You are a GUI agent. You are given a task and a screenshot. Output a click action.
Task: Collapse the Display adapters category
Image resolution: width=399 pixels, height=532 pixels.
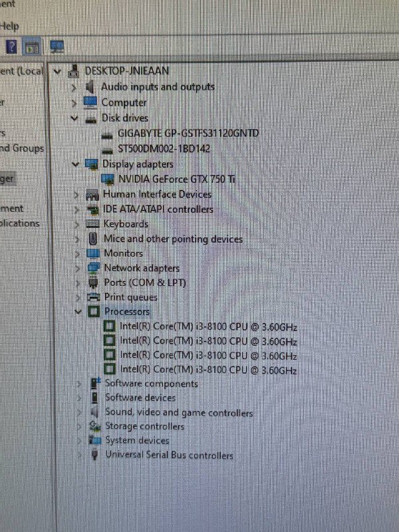click(x=75, y=164)
